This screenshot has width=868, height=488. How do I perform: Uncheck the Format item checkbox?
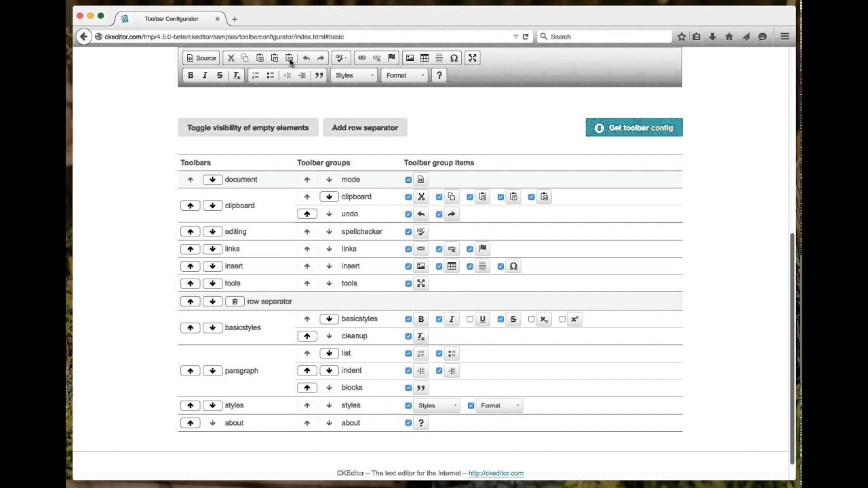[x=471, y=406]
